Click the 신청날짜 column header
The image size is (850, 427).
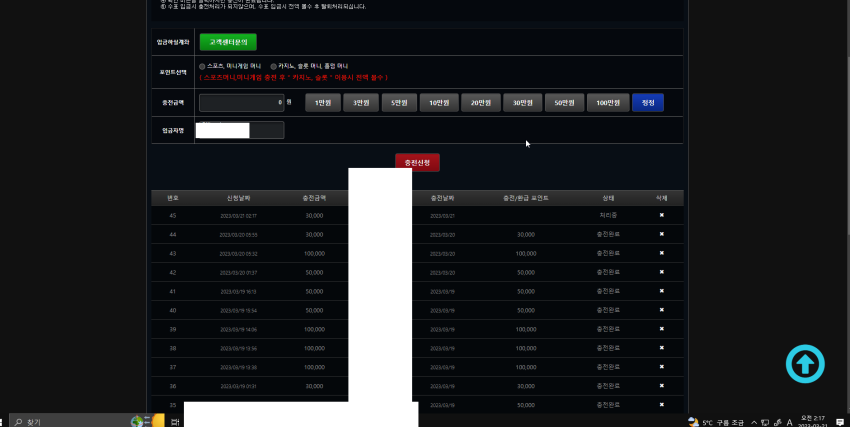coord(239,198)
